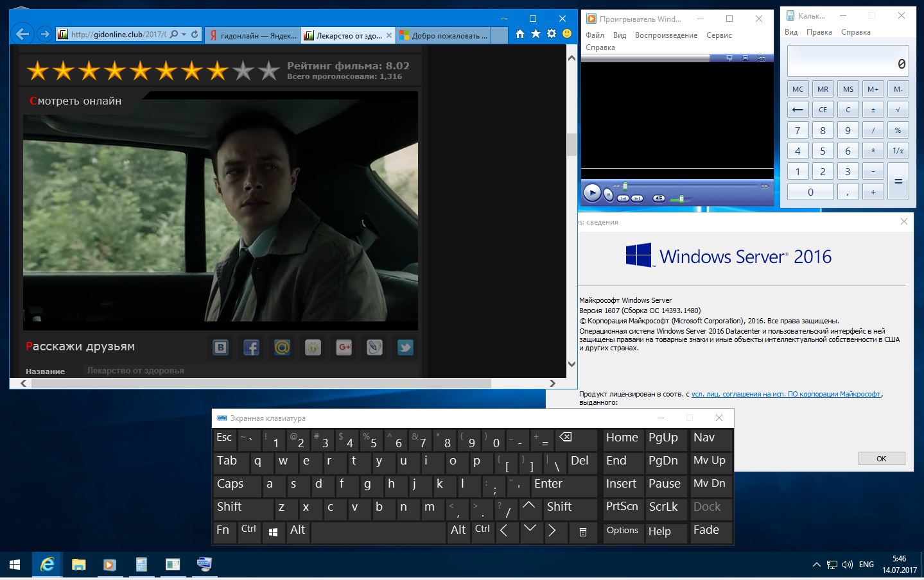Click CE button in Calculator

pyautogui.click(x=823, y=110)
